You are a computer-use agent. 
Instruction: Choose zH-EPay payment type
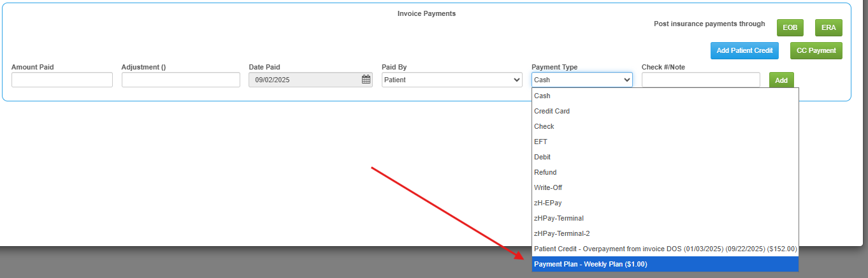point(664,203)
